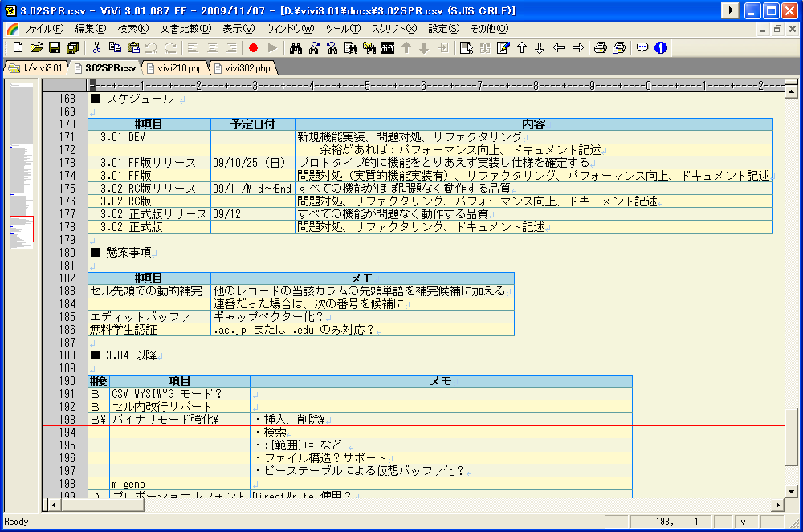Viewport: 803px width, 532px height.
Task: Click the outlined up arrow icon
Action: pos(521,47)
